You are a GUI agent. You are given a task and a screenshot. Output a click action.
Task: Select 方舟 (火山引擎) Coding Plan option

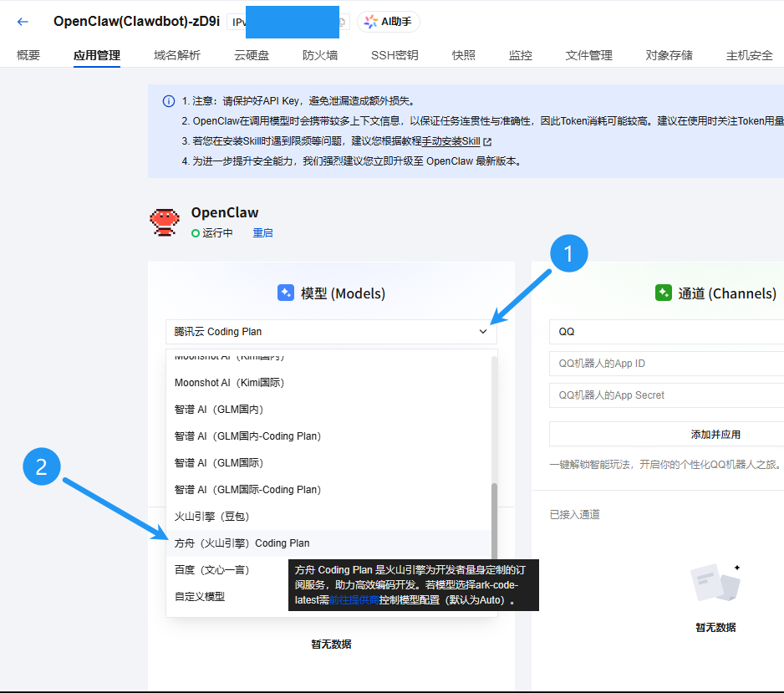coord(242,543)
